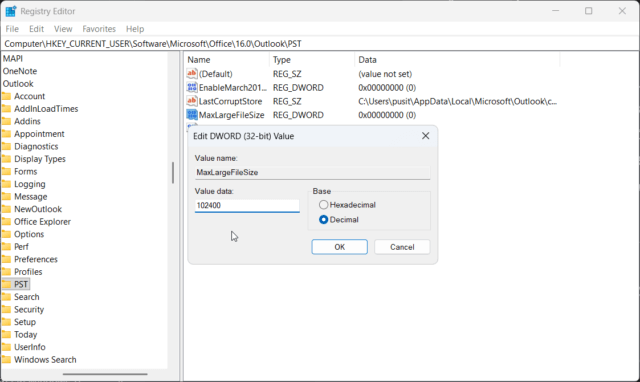Click the Setup folder icon

click(7, 322)
